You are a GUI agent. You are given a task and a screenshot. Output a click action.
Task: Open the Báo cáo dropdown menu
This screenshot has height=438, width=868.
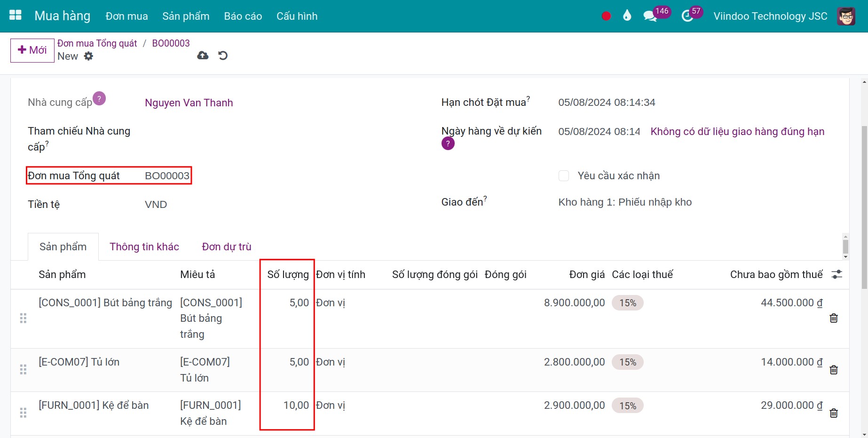243,16
